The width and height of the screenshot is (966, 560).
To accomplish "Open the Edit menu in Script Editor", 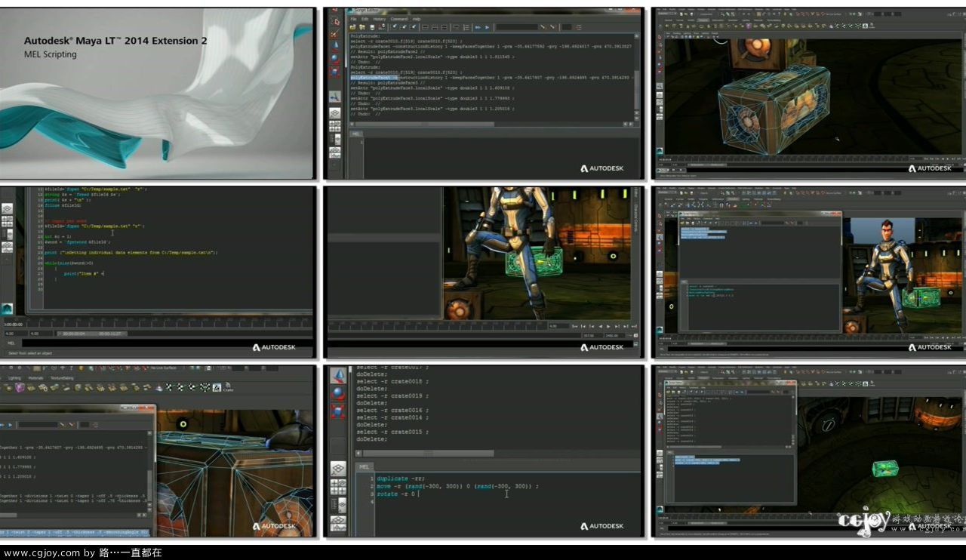I will (x=365, y=19).
